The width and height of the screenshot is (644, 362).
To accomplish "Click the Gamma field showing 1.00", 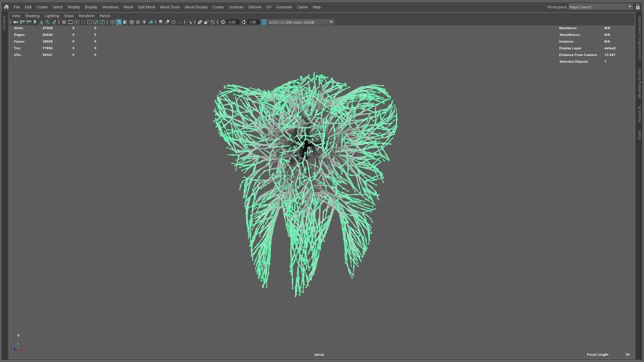I will pos(253,22).
